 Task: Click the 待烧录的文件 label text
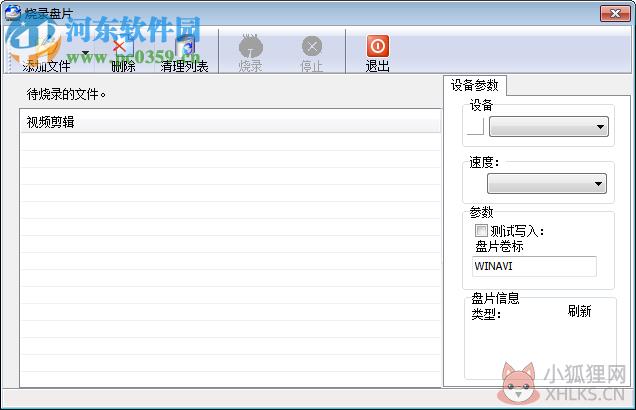tap(66, 94)
